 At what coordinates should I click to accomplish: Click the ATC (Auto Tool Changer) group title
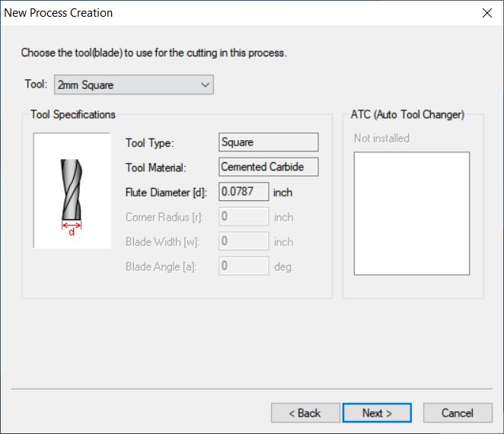[x=407, y=114]
